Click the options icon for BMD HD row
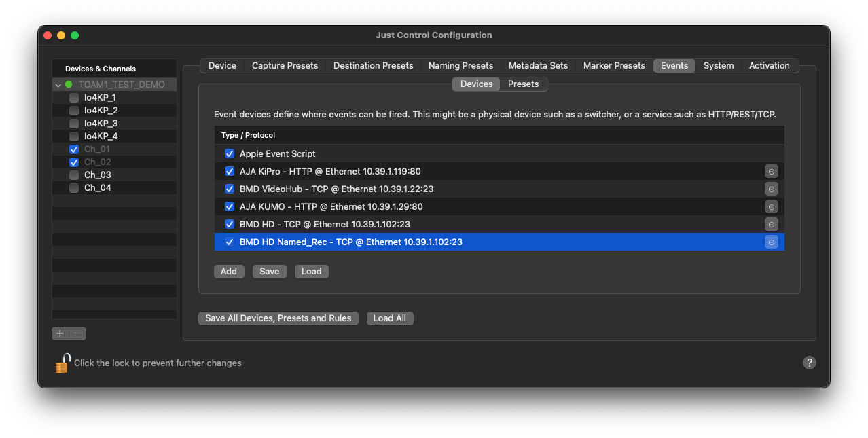The image size is (868, 438). tap(771, 225)
